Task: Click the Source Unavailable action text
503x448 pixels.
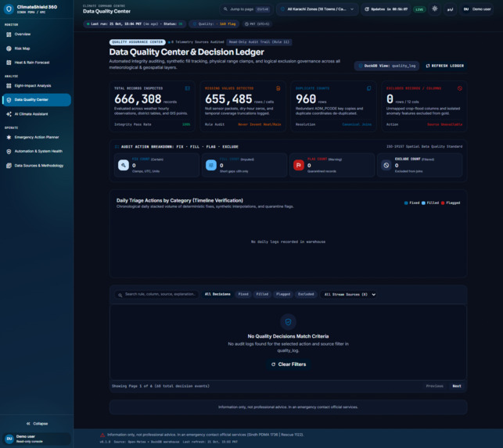Action: tap(444, 124)
